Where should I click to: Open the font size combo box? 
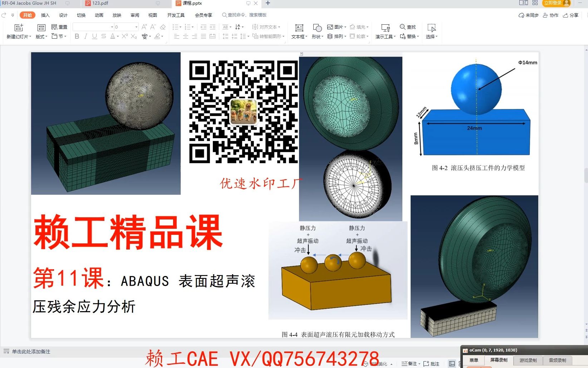point(126,27)
